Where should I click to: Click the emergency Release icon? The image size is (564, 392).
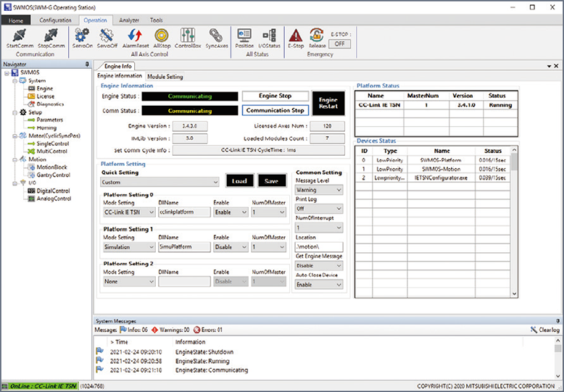pos(317,38)
